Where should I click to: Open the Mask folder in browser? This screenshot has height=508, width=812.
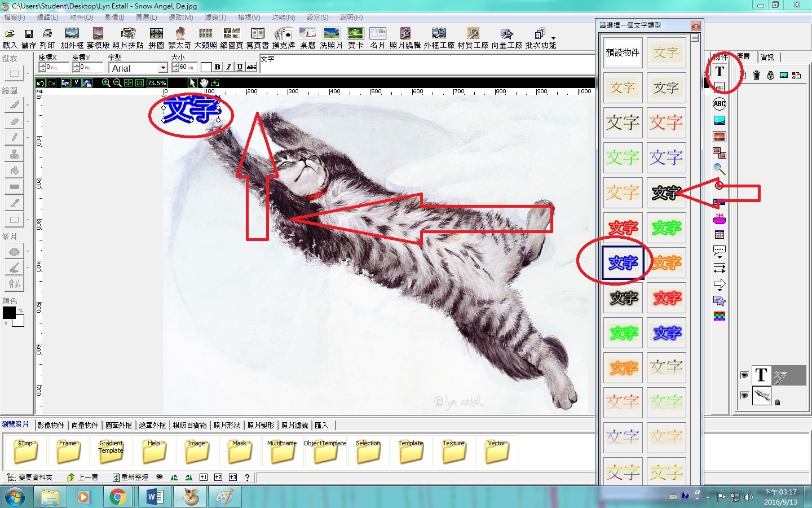coord(239,451)
